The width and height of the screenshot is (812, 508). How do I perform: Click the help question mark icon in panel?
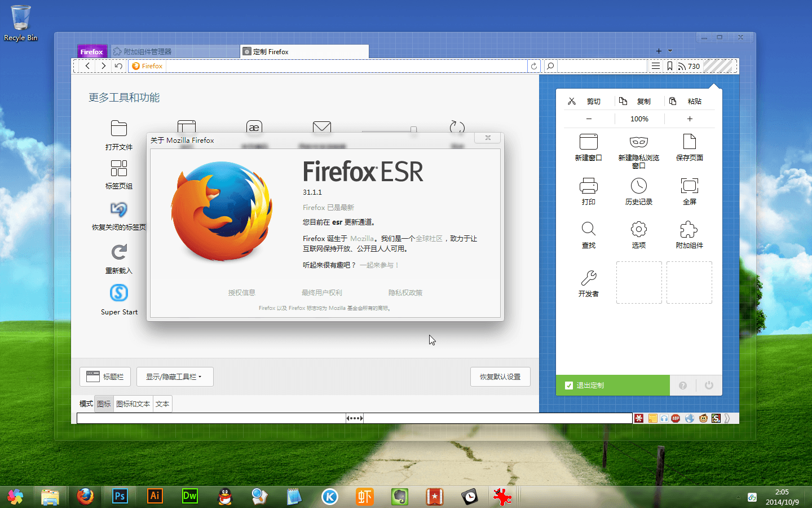pos(683,386)
